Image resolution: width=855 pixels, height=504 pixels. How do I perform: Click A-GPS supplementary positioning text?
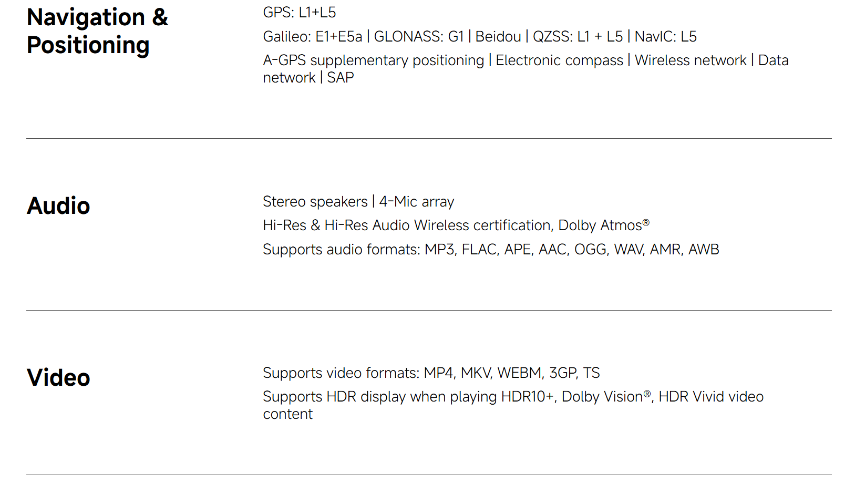[x=373, y=60]
